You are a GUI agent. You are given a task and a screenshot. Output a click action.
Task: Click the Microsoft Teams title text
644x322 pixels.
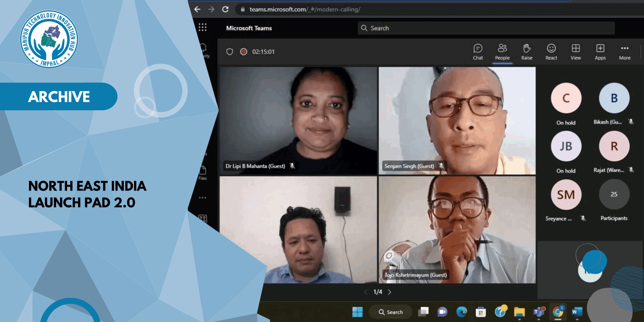click(x=249, y=28)
